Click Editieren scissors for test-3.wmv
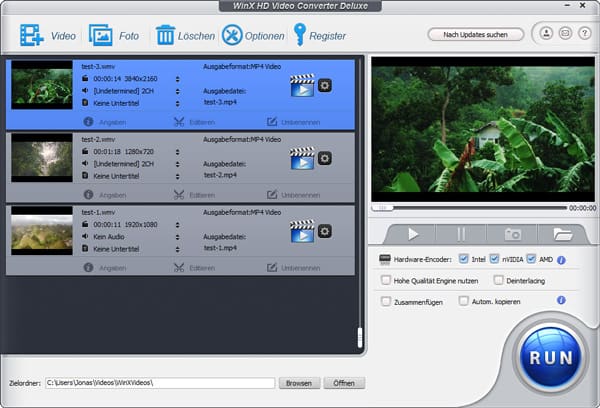The height and width of the screenshot is (408, 600). tap(179, 122)
